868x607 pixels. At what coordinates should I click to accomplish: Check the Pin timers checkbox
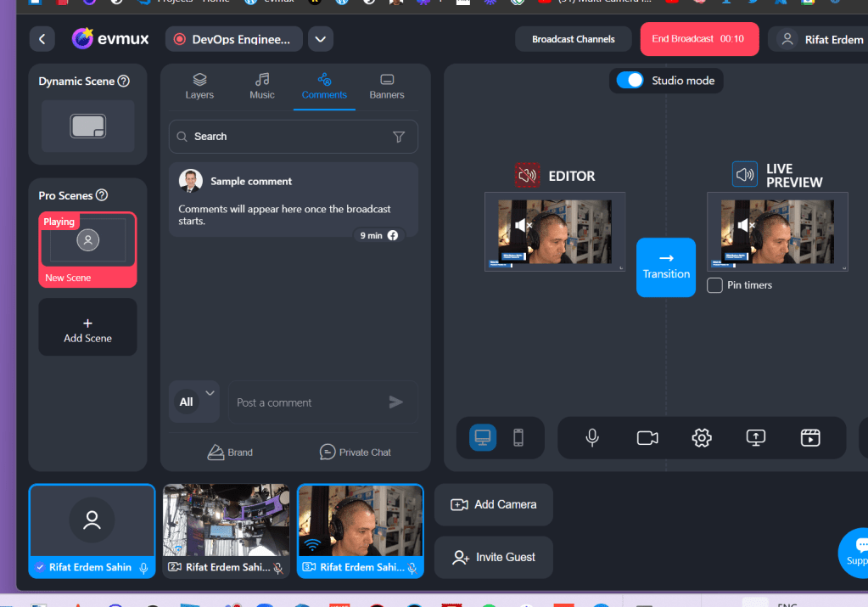(x=714, y=285)
